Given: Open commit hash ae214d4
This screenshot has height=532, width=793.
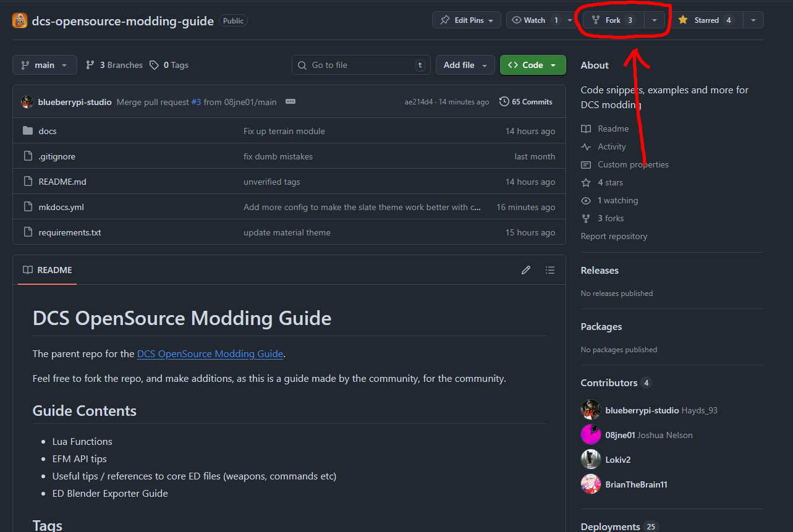Looking at the screenshot, I should click(x=419, y=102).
